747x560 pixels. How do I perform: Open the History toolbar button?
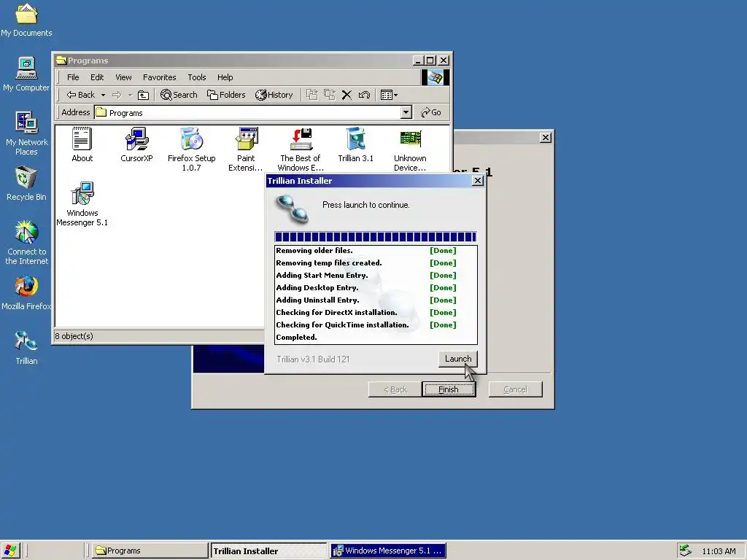(x=274, y=95)
